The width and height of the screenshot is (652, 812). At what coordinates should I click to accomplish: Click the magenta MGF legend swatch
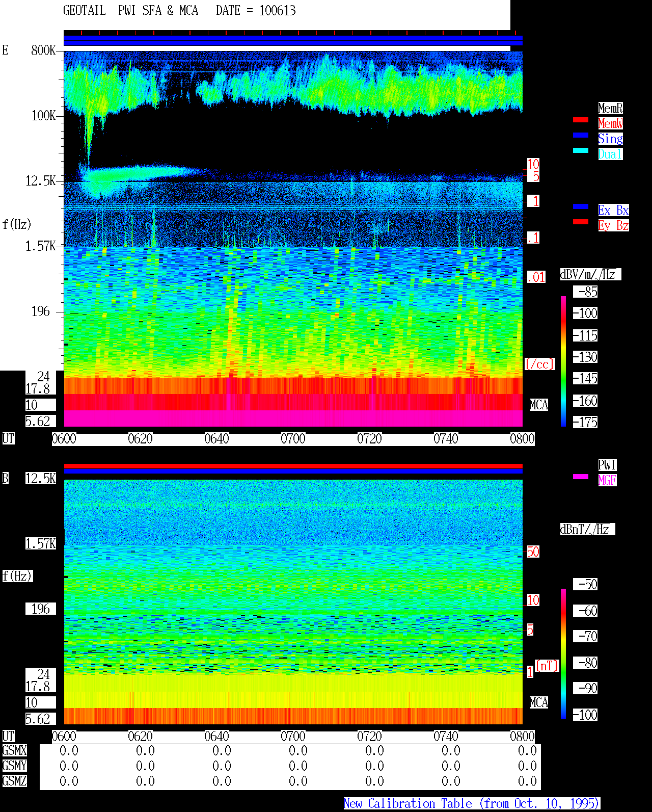click(x=581, y=477)
